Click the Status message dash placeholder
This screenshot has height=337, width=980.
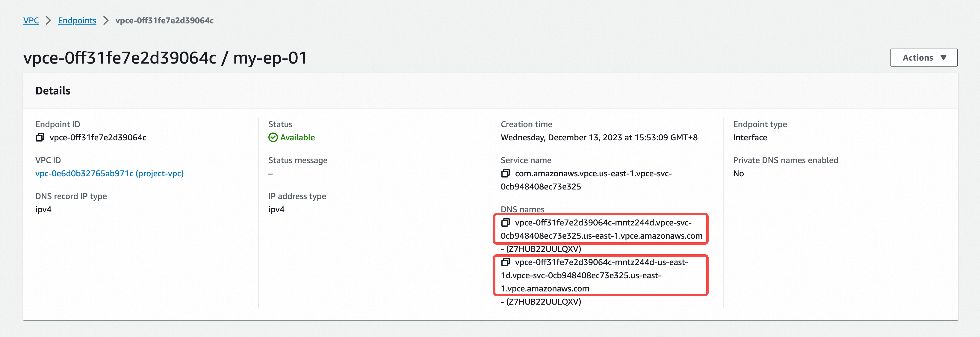coord(270,173)
